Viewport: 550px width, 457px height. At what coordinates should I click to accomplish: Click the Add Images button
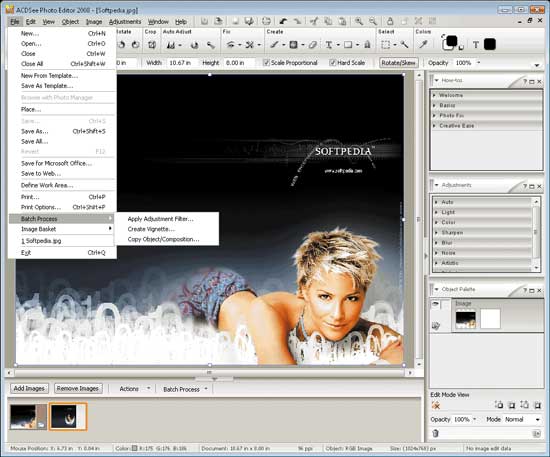(29, 389)
